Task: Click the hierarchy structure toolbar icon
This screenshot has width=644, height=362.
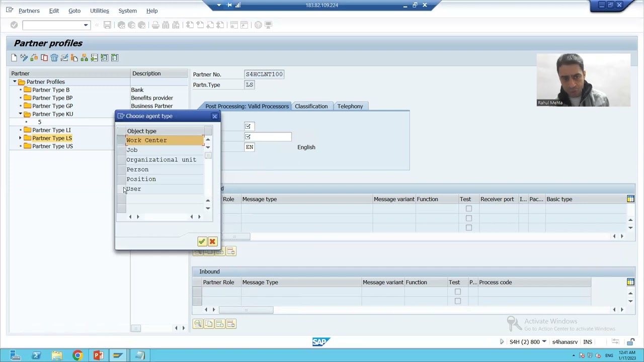Action: pos(85,58)
